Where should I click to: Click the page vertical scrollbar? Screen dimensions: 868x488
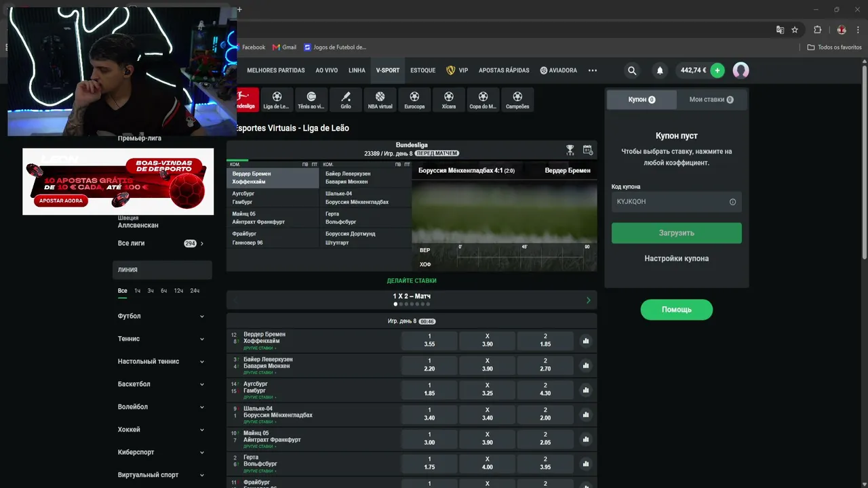pos(864,163)
